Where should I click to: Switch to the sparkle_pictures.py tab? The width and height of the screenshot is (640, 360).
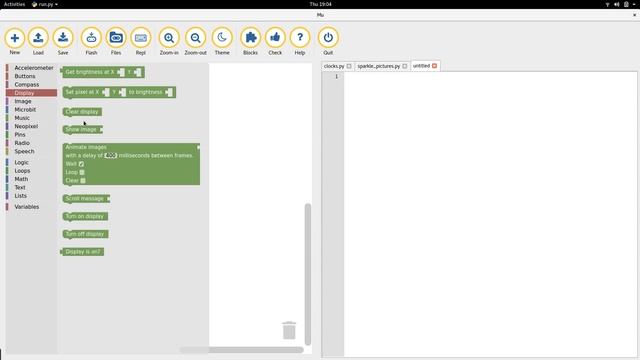(378, 66)
